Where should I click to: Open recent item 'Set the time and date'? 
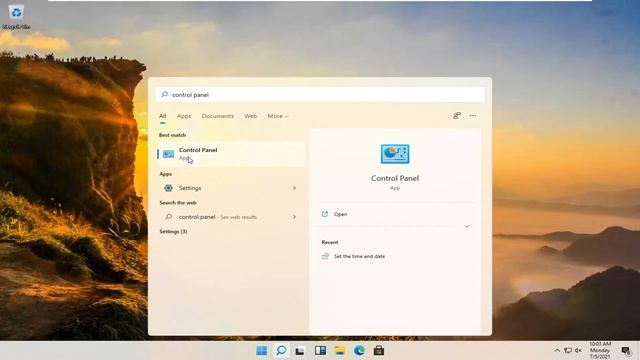click(359, 256)
